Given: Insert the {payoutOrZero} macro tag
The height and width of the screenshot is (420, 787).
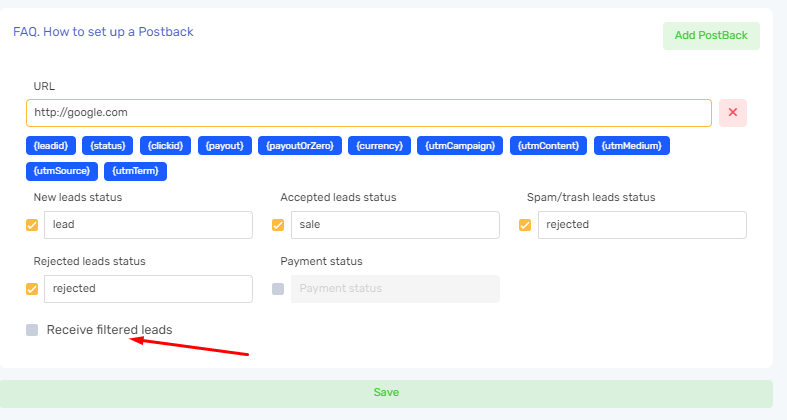Looking at the screenshot, I should (299, 146).
